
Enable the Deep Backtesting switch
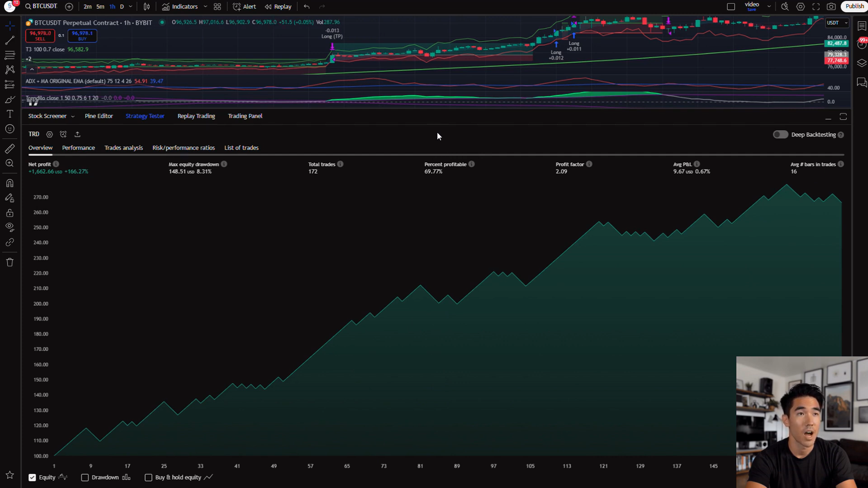click(780, 134)
